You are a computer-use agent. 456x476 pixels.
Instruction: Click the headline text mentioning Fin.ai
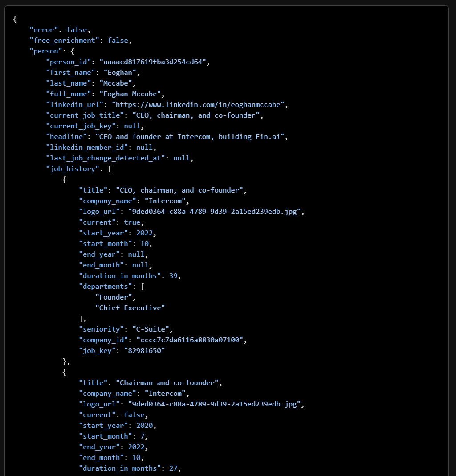tap(191, 137)
